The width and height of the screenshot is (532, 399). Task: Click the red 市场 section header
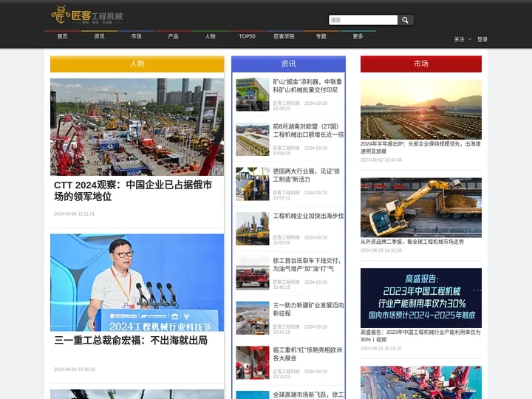[x=421, y=64]
